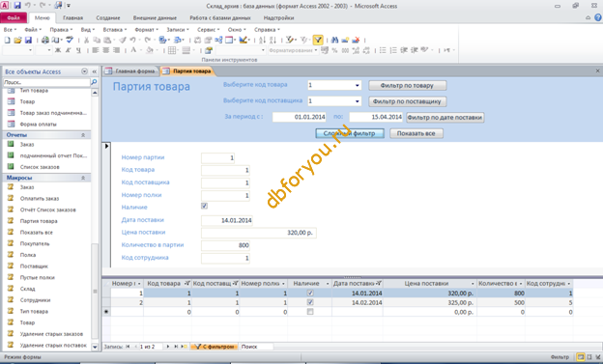
Task: Click the Center alignment icon
Action: click(105, 50)
